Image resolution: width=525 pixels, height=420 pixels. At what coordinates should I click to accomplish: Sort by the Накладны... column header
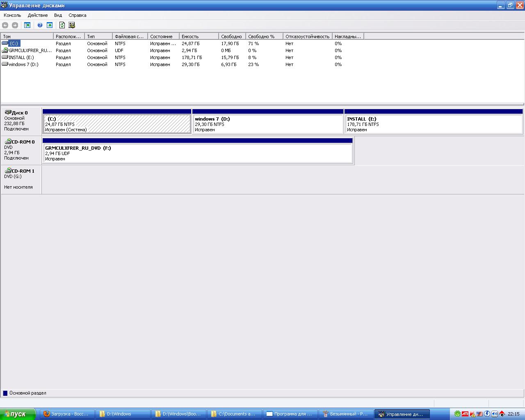tap(348, 37)
